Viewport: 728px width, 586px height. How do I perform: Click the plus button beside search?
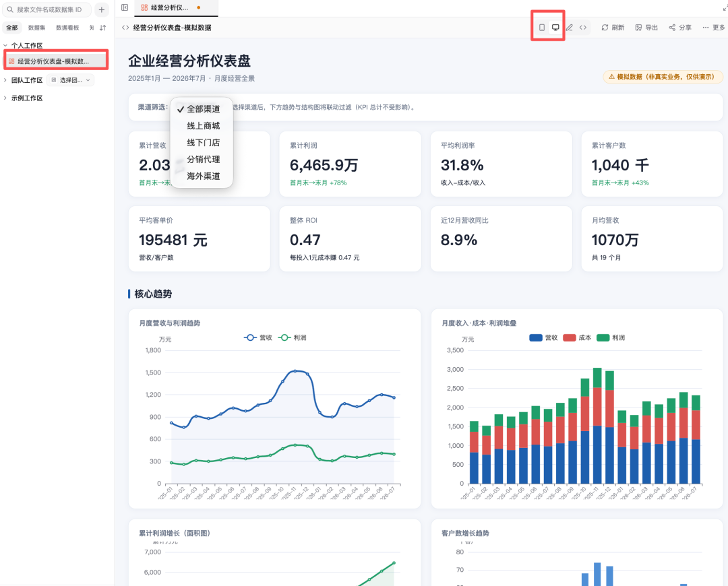click(x=101, y=9)
